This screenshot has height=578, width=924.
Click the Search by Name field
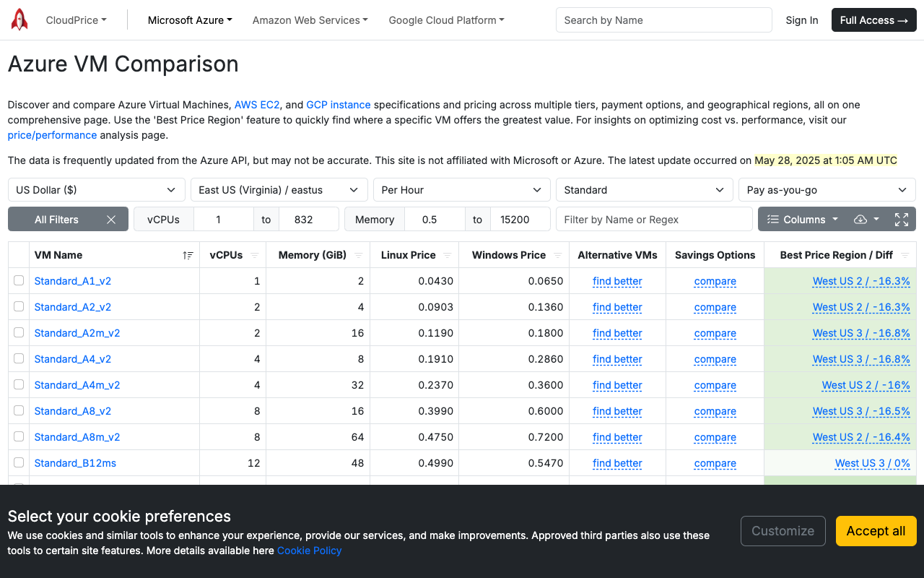[664, 20]
